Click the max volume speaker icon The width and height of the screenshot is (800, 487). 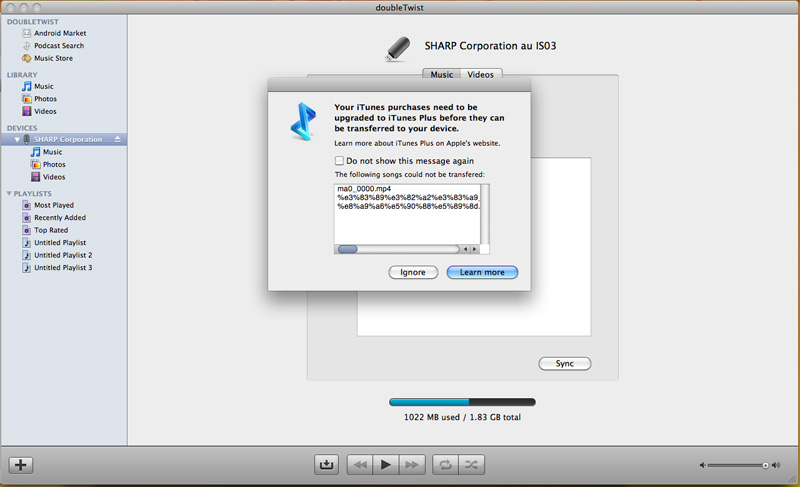776,465
